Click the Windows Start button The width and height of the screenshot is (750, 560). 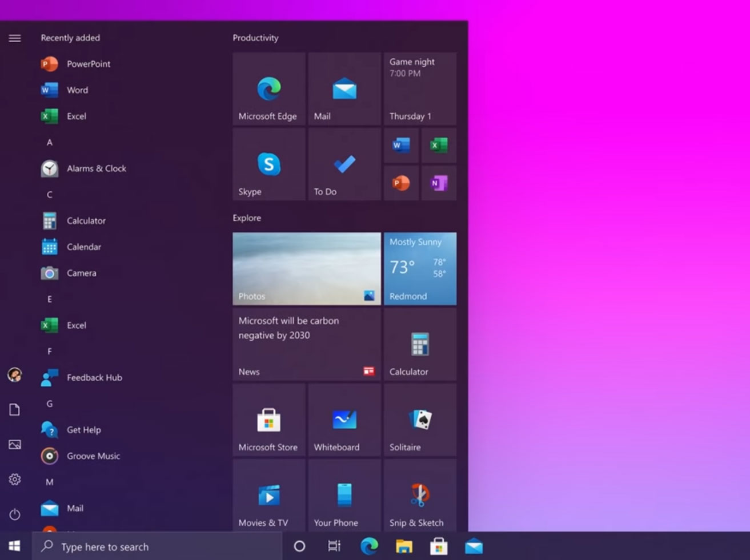click(x=15, y=546)
